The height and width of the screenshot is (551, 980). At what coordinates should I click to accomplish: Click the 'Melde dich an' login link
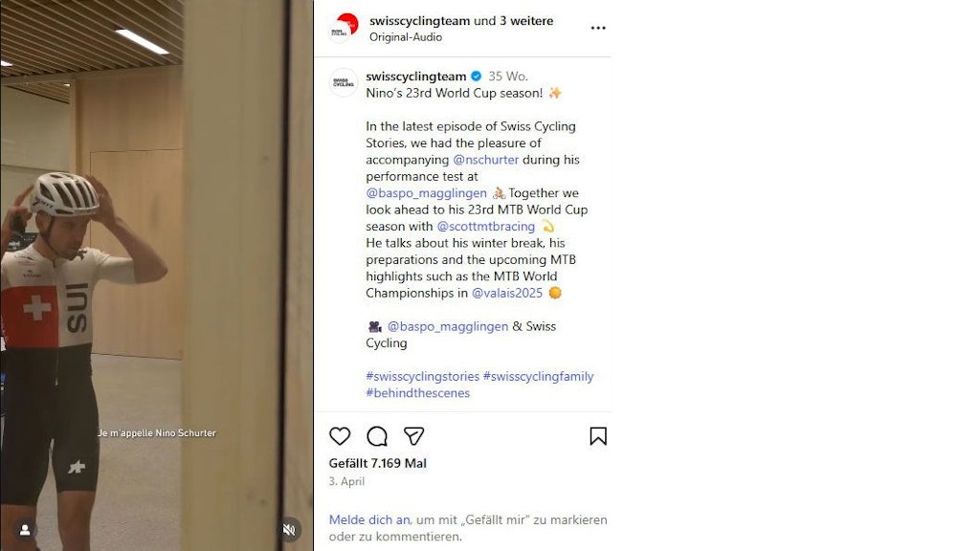tap(369, 519)
